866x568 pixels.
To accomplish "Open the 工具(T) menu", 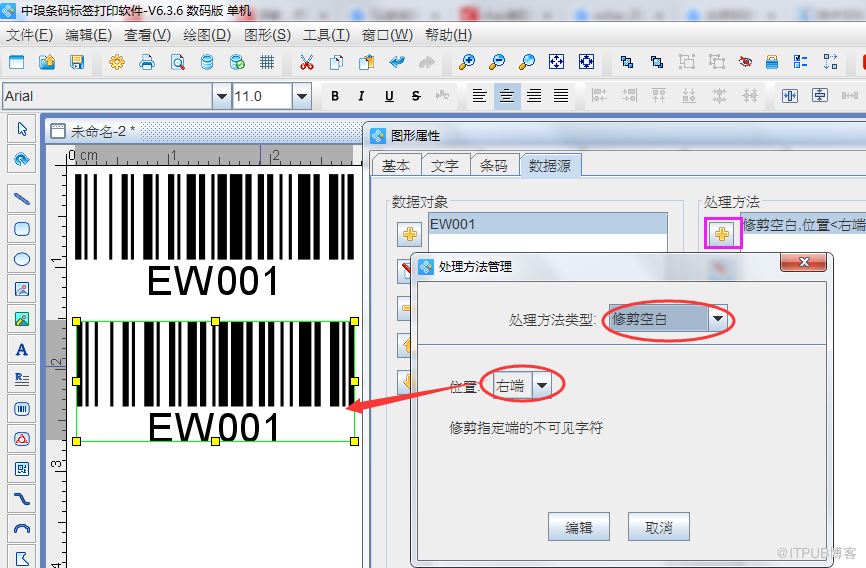I will [326, 35].
